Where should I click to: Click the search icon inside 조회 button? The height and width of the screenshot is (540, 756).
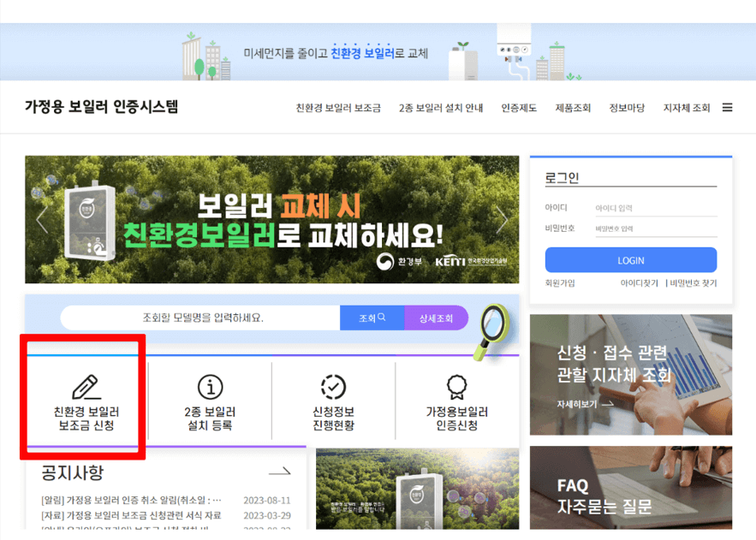[383, 317]
